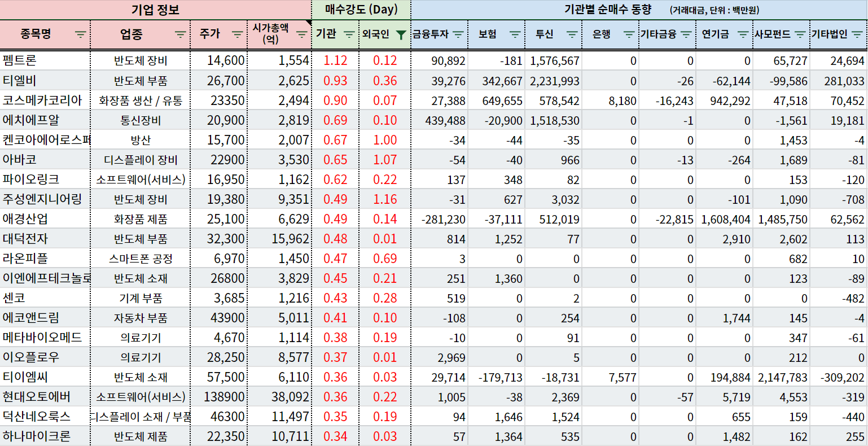Click foreigner strength value 1.07
868x446 pixels.
click(x=385, y=160)
